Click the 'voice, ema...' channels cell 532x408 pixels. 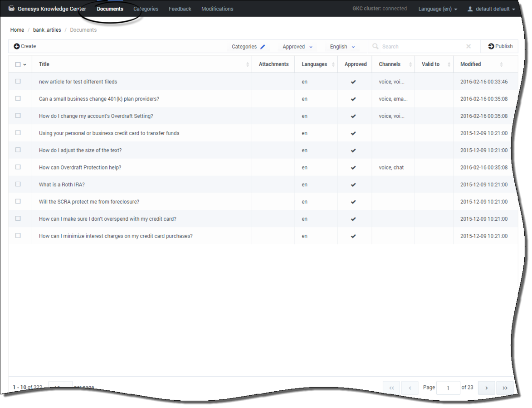pyautogui.click(x=393, y=99)
